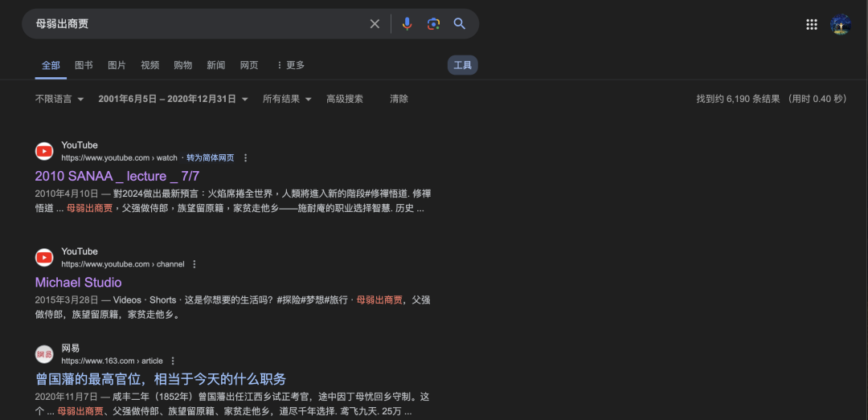Expand the 更多 menu
The image size is (868, 420).
click(291, 65)
